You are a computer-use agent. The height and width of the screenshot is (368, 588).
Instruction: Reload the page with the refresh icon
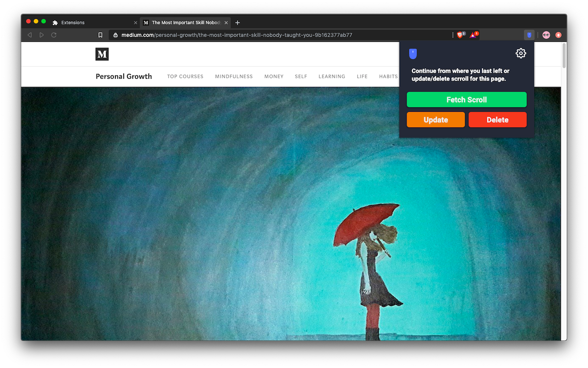54,35
